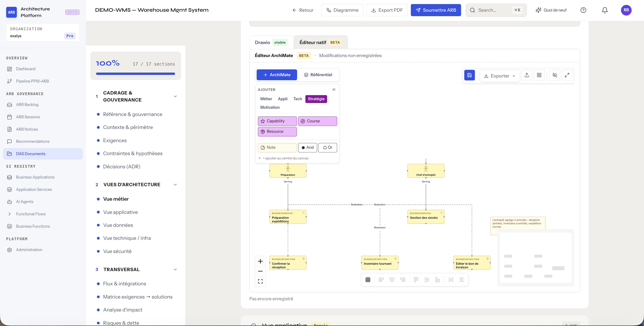The image size is (644, 326).
Task: Add a Capability element
Action: pos(277,121)
